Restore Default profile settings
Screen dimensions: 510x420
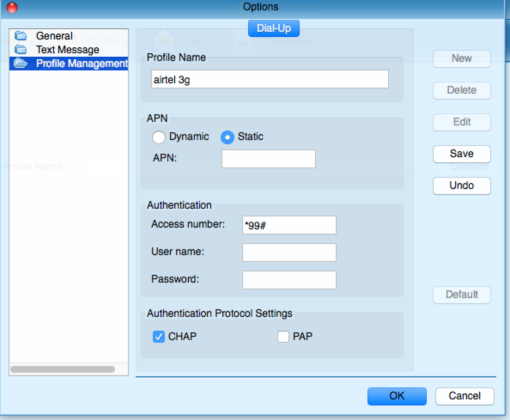click(x=461, y=295)
